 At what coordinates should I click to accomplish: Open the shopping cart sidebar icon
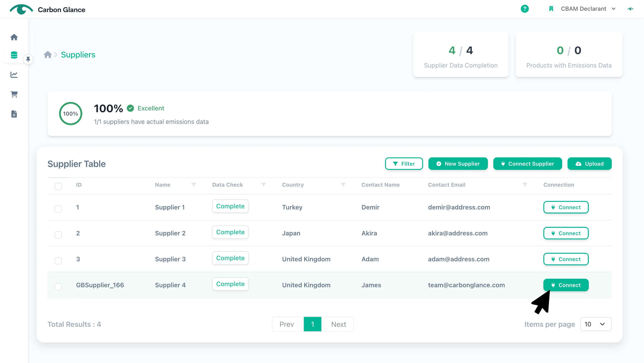pos(14,94)
